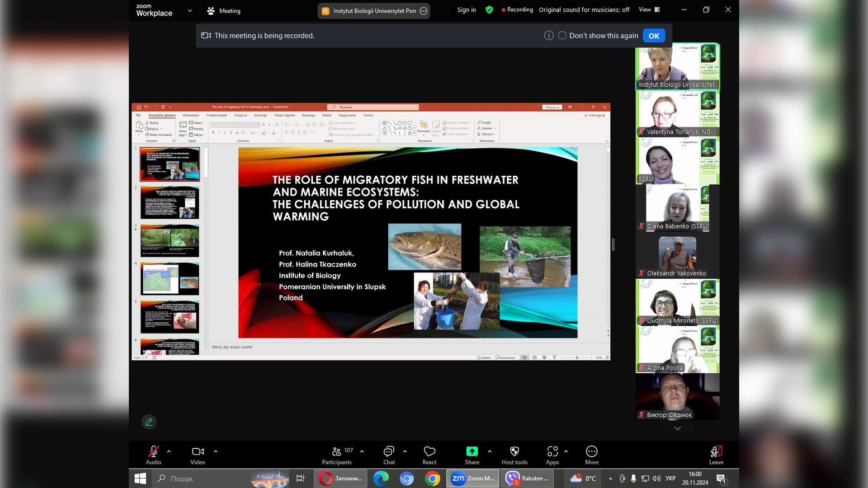Expand the share options arrow
This screenshot has width=868, height=488.
click(490, 451)
